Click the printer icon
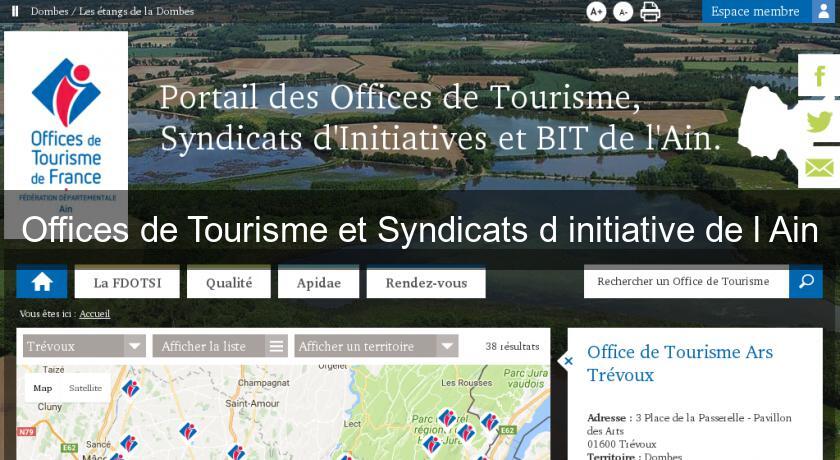This screenshot has width=840, height=460. [x=651, y=12]
